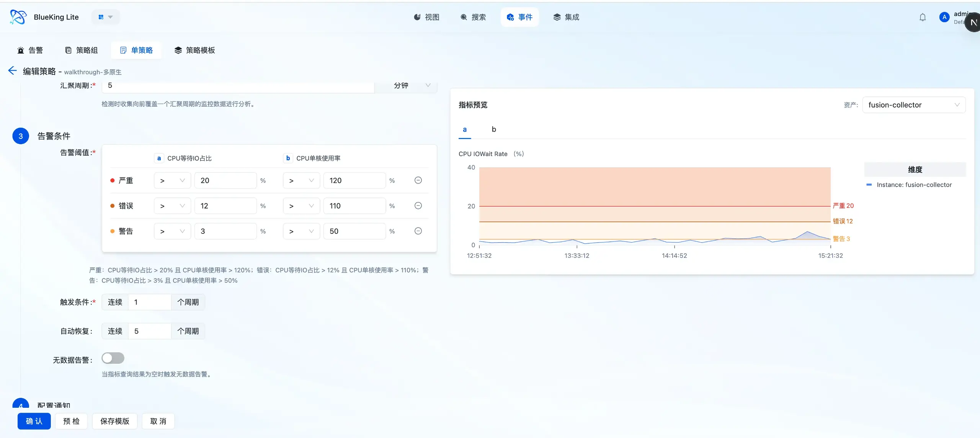
Task: Click the 取消 cancel button
Action: tap(158, 421)
